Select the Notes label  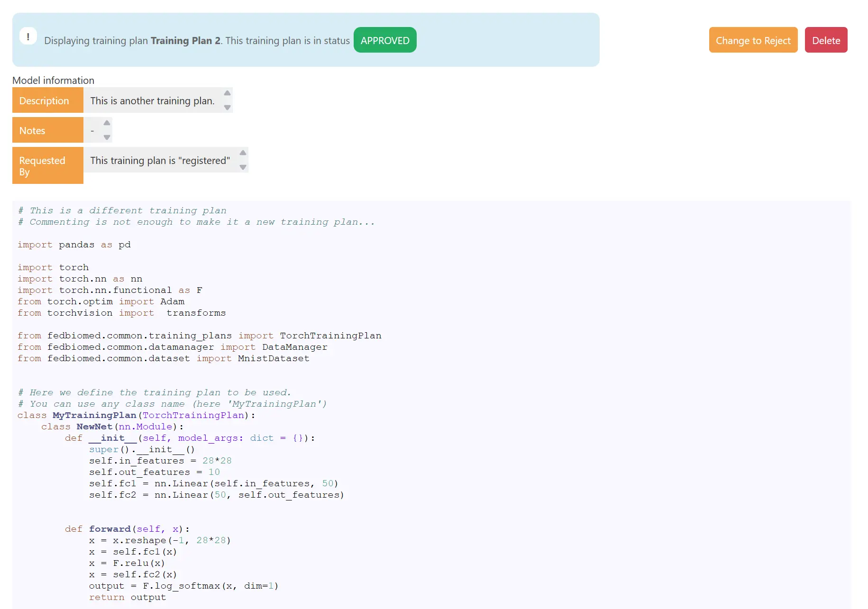(47, 130)
